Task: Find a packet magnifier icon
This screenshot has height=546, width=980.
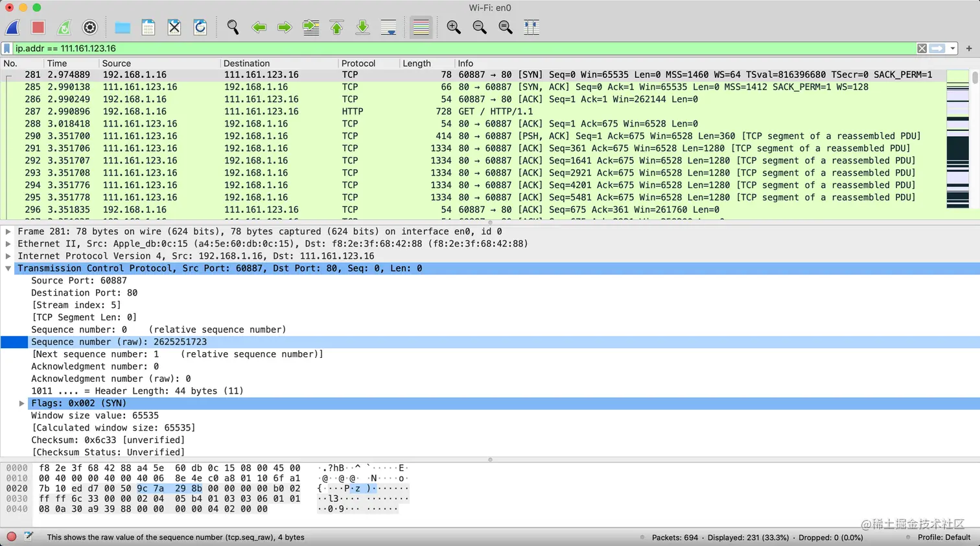Action: (x=233, y=27)
